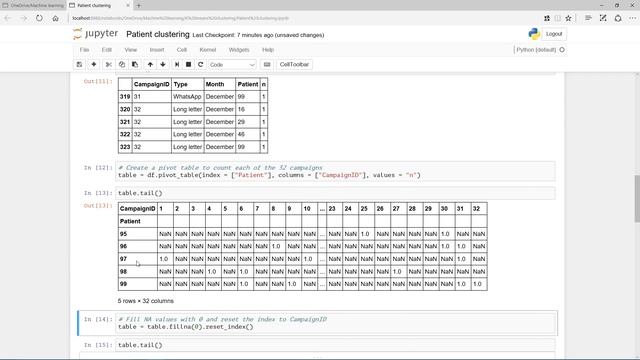Open the CellToolbar dropdown button
This screenshot has height=360, width=640.
click(294, 64)
